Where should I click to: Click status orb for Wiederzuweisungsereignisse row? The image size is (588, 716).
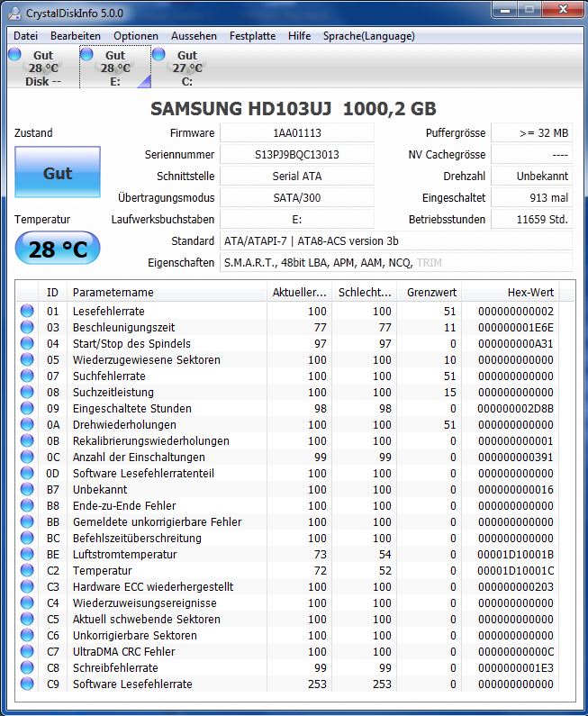(x=27, y=603)
